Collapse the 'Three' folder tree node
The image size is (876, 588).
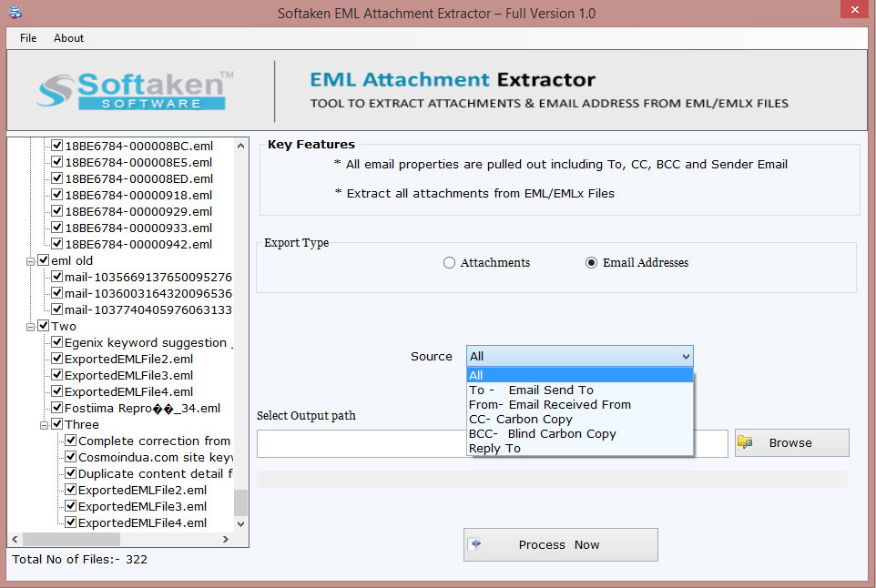[x=45, y=425]
